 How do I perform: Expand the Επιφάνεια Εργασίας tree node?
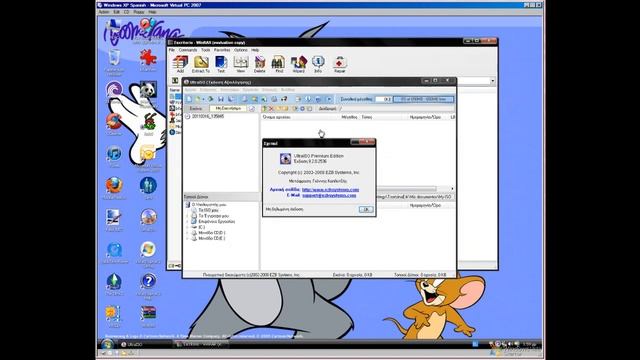(188, 222)
